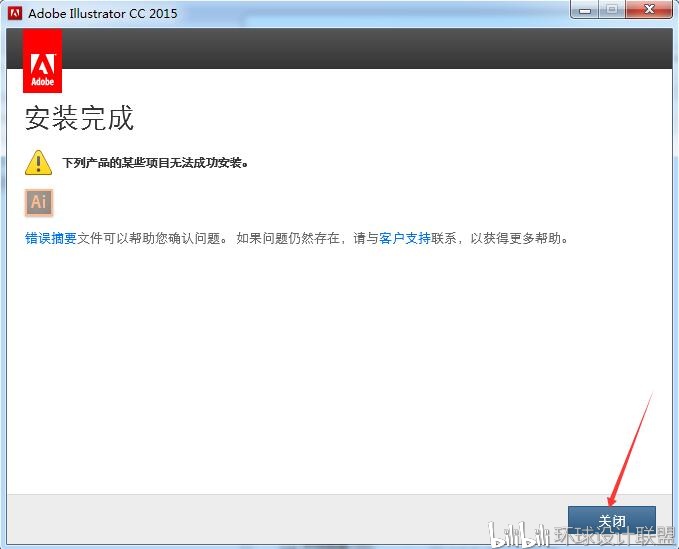
Task: Minimize the Adobe Illustrator installer window
Action: click(x=585, y=10)
